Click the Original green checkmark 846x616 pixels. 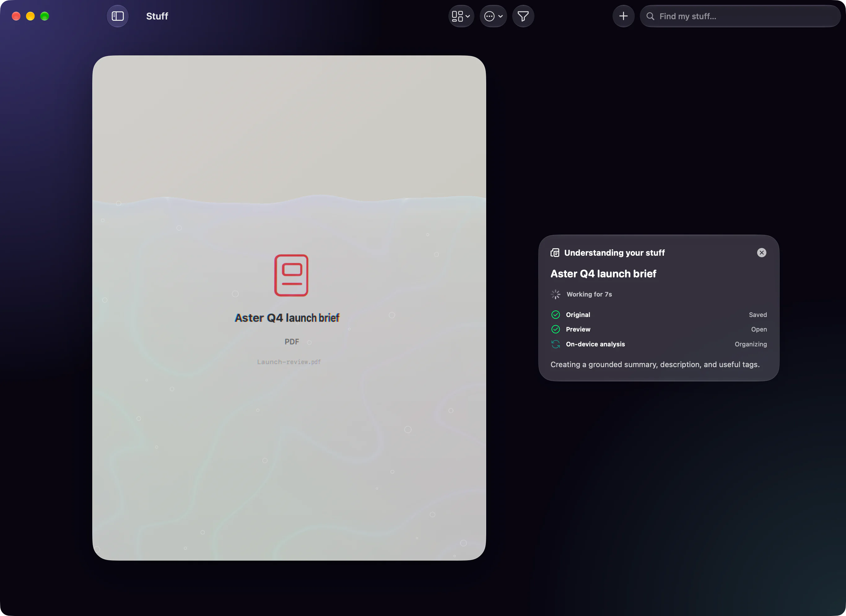(556, 314)
